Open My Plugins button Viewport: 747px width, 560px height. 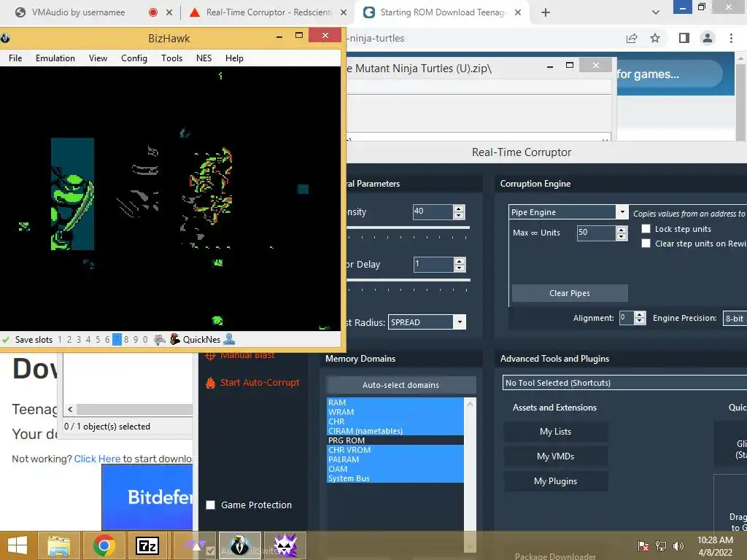click(555, 481)
